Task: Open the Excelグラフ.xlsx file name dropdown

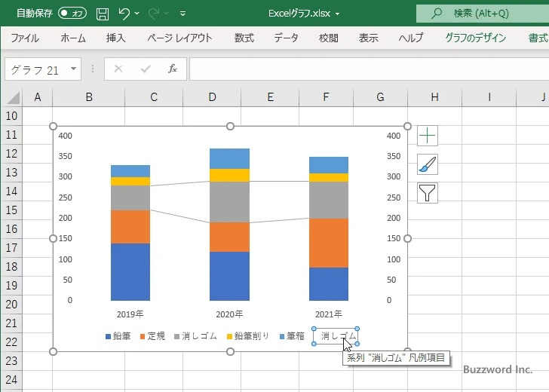Action: pyautogui.click(x=338, y=14)
